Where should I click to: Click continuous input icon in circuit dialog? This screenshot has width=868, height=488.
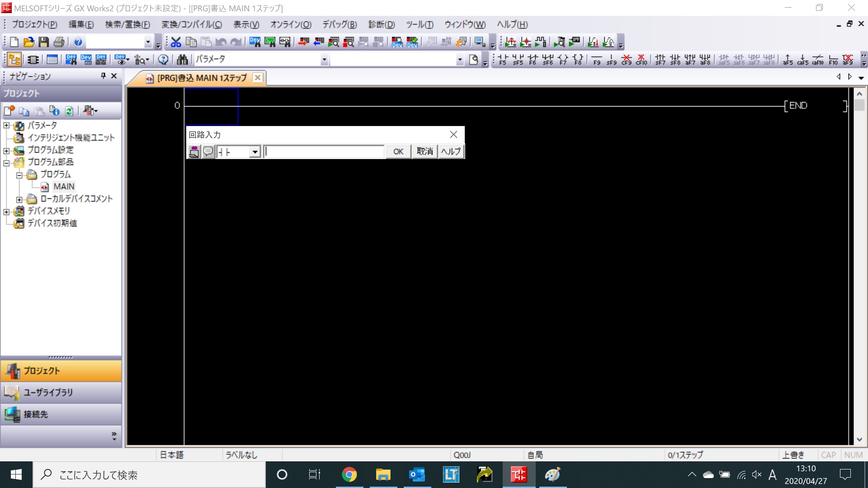point(194,151)
